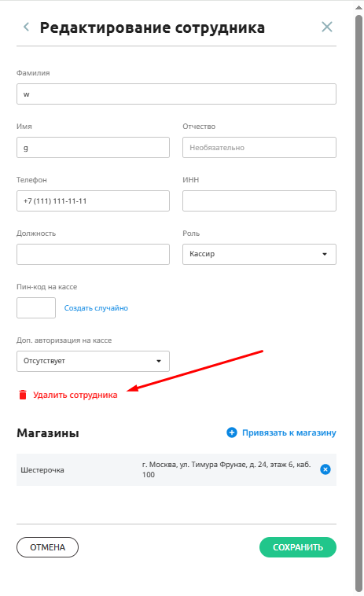
Task: Click the Должность input box
Action: [93, 254]
